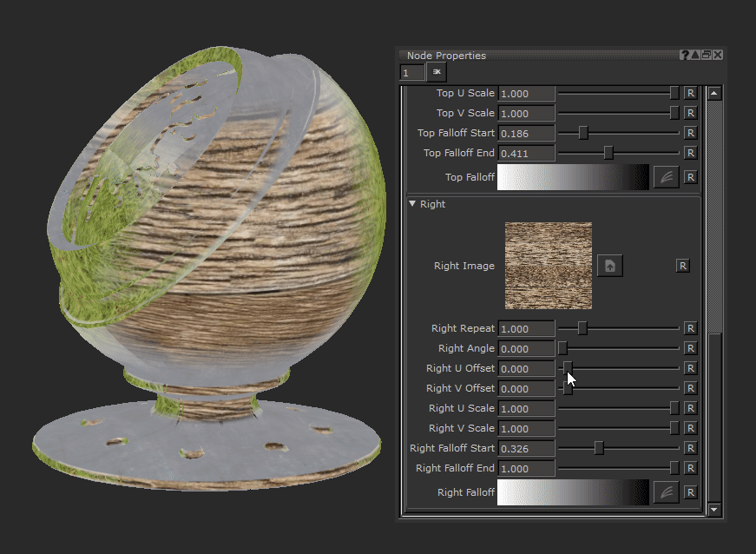Load a file for Right Image
Image resolution: width=756 pixels, height=554 pixels.
pyautogui.click(x=609, y=266)
